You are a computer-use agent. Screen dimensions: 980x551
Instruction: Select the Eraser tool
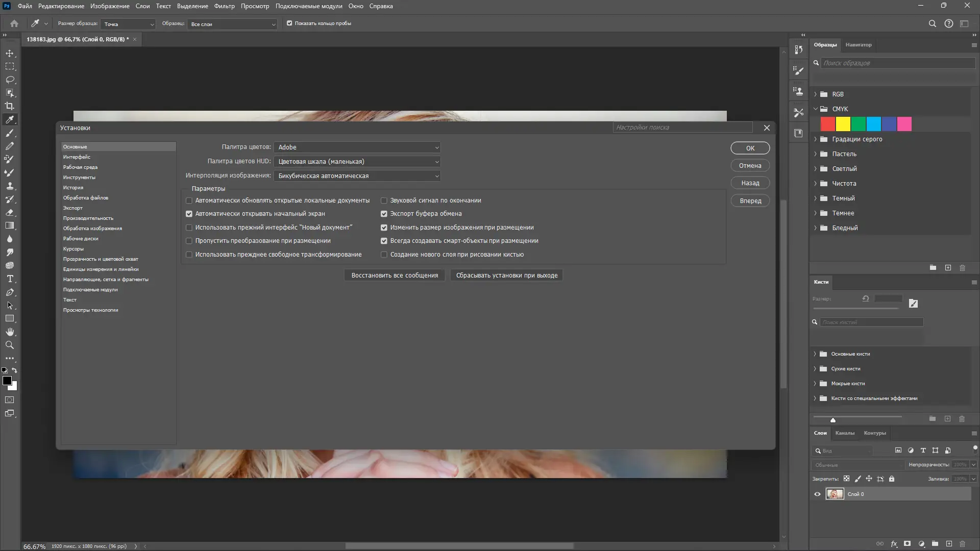click(10, 212)
